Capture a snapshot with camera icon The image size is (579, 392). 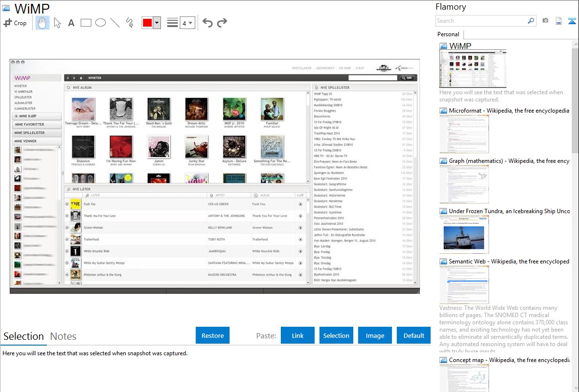tap(545, 21)
